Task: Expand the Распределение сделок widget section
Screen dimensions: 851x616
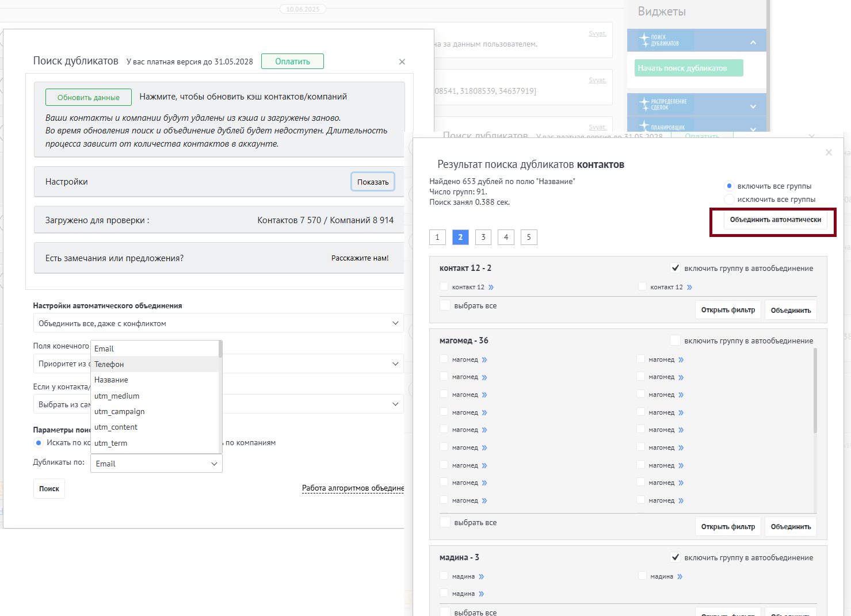Action: (x=753, y=106)
